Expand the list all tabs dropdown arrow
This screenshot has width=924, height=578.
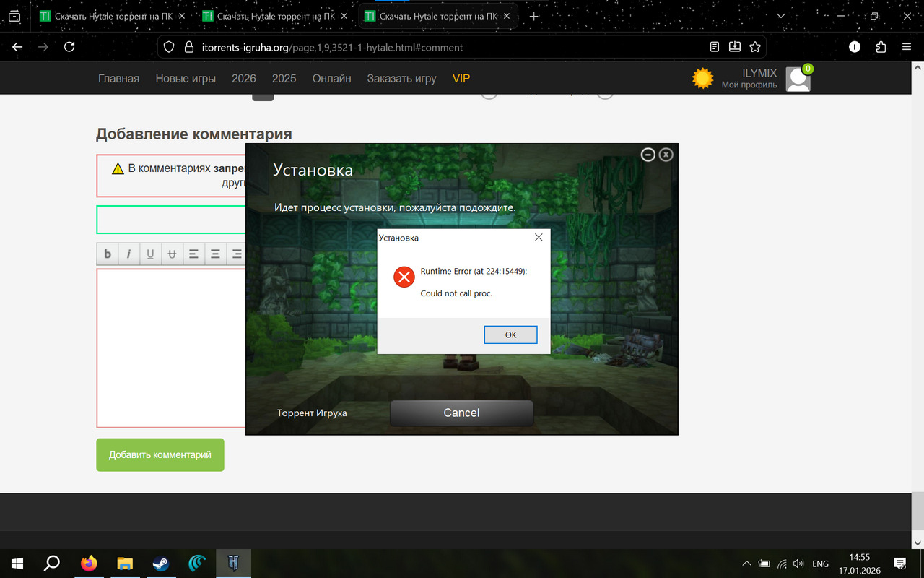tap(781, 16)
